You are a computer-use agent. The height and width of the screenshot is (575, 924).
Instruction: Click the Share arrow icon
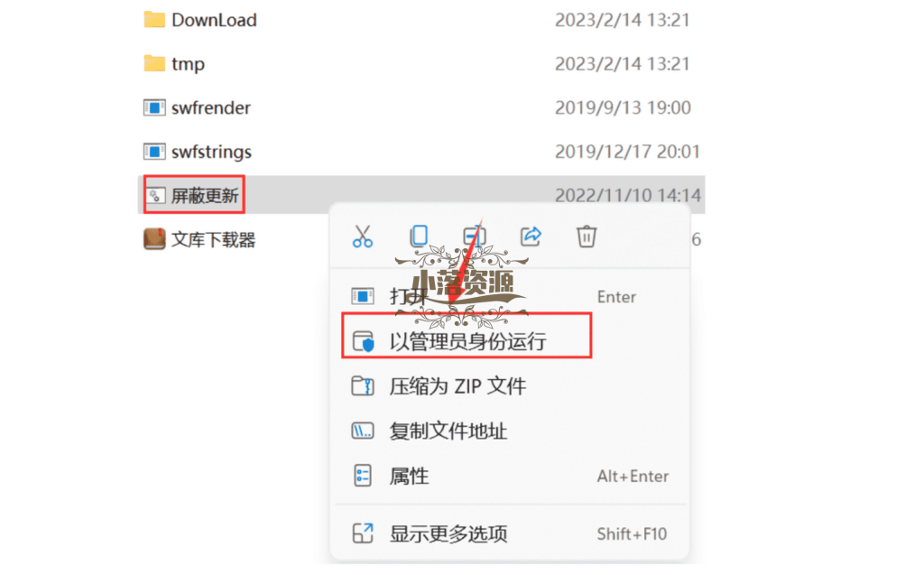coord(531,236)
